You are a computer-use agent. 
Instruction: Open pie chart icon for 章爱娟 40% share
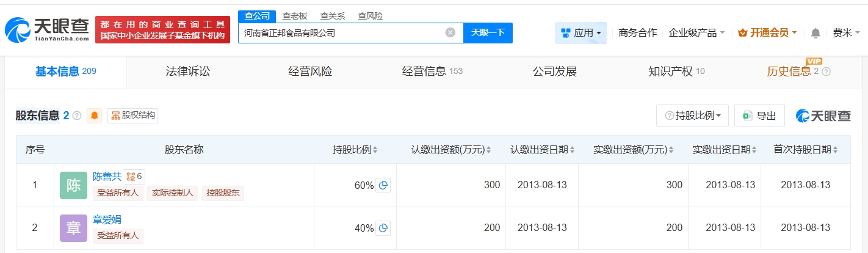coord(383,228)
